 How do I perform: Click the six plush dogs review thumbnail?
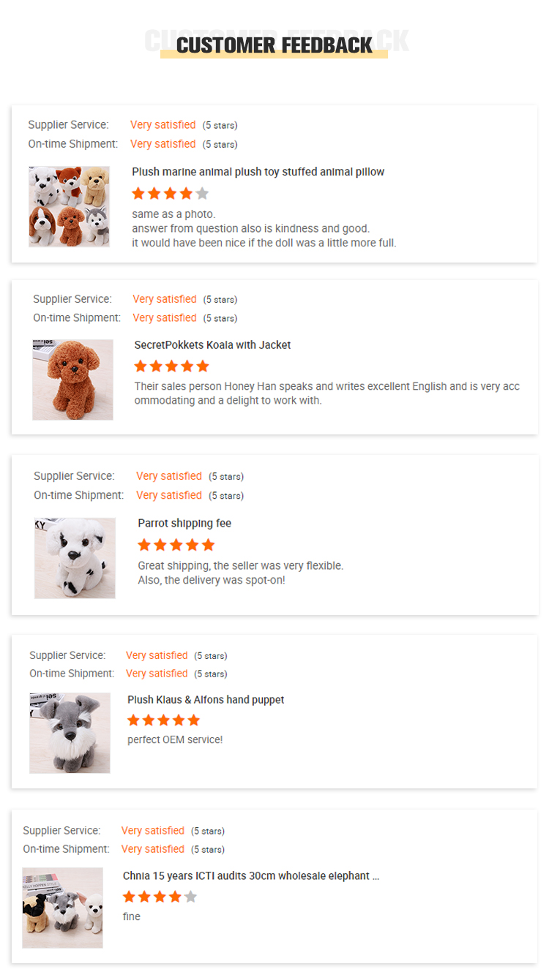70,206
